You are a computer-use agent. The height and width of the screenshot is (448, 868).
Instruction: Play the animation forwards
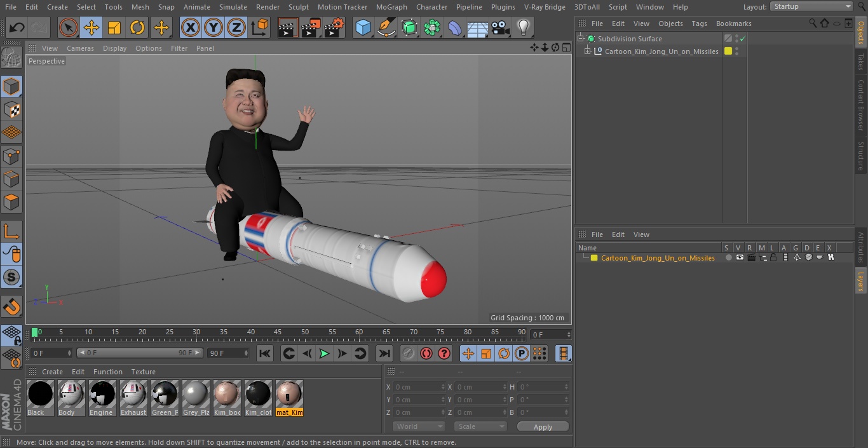[324, 353]
